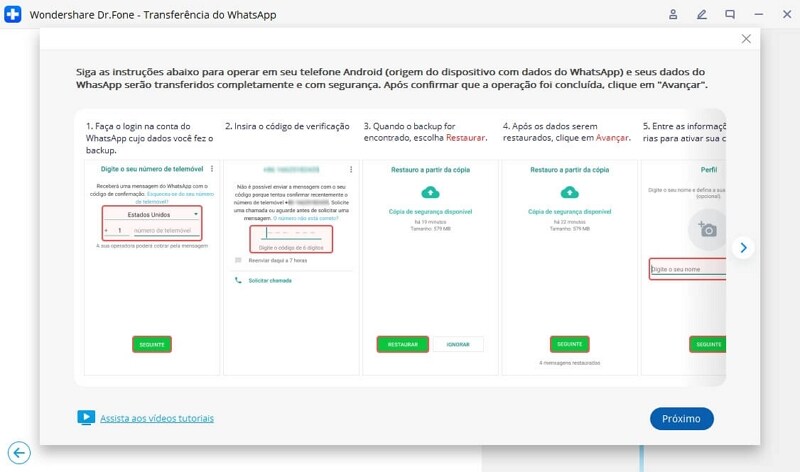This screenshot has height=472, width=800.
Task: Click the RESTAURAR green button in step 3
Action: click(403, 344)
